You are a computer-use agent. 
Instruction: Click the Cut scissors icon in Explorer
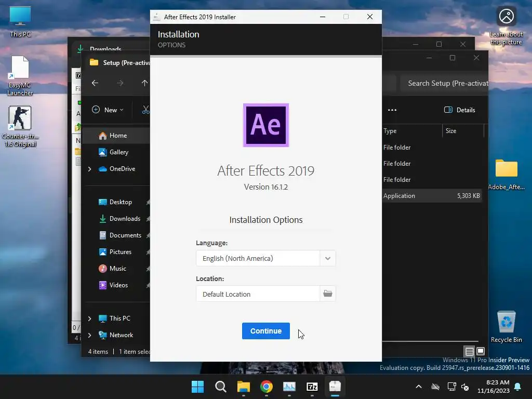pos(146,110)
